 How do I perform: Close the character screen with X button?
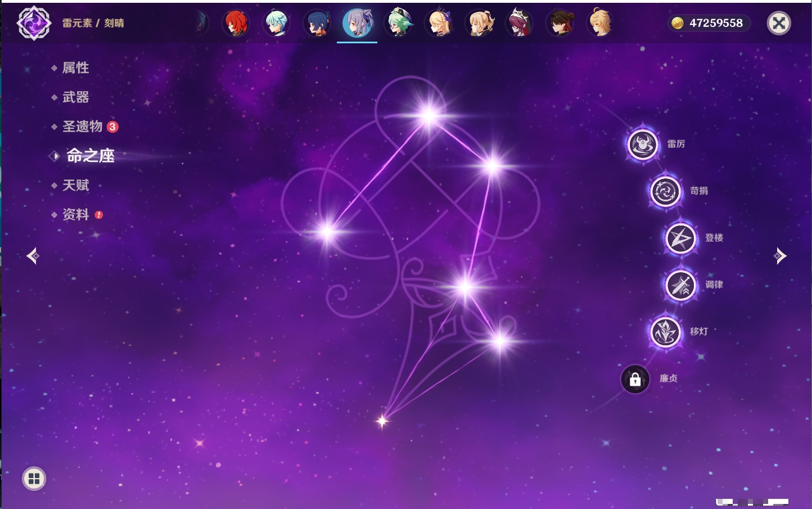(779, 23)
